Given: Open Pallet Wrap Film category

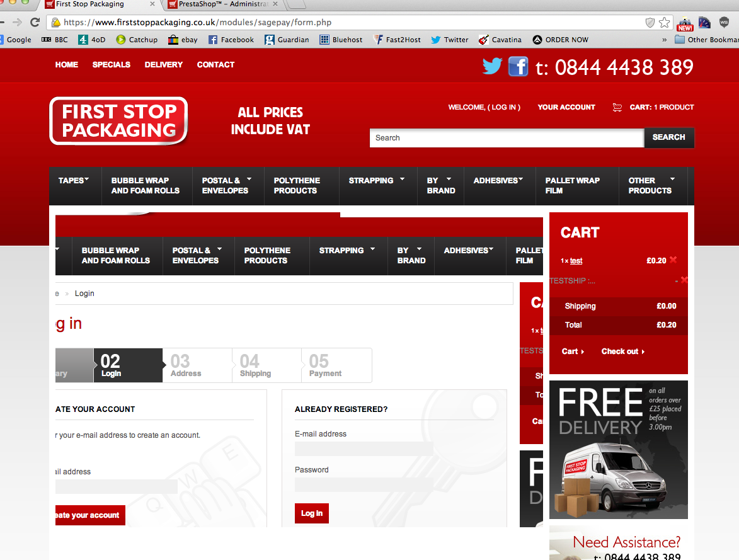Looking at the screenshot, I should pyautogui.click(x=572, y=185).
